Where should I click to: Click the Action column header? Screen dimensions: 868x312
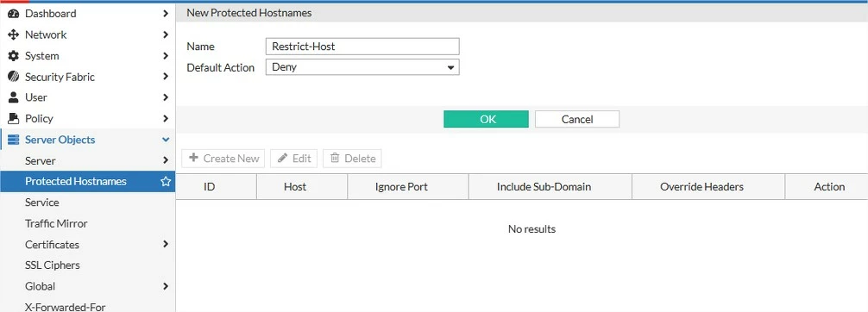coord(827,187)
